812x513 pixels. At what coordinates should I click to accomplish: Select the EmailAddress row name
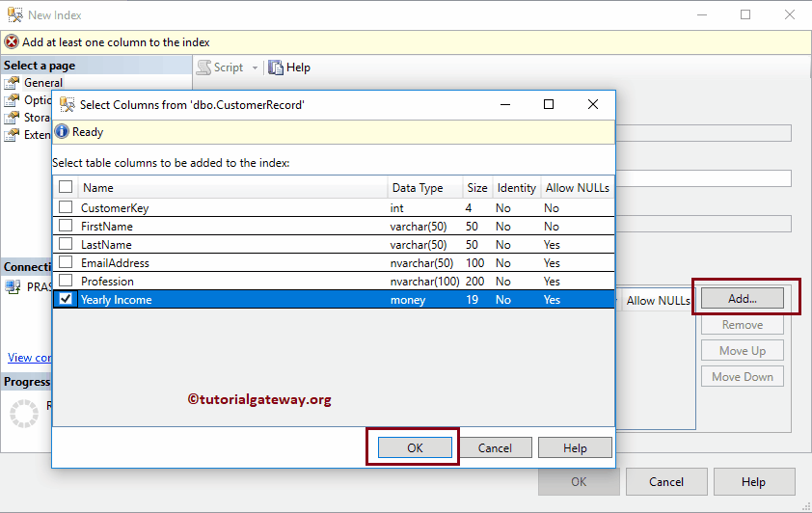click(115, 263)
